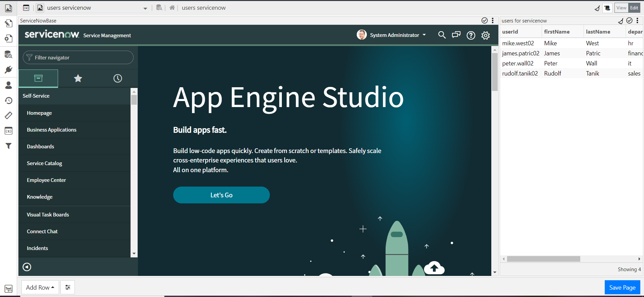Sort by the userId column header
The image size is (644, 297).
coord(521,32)
